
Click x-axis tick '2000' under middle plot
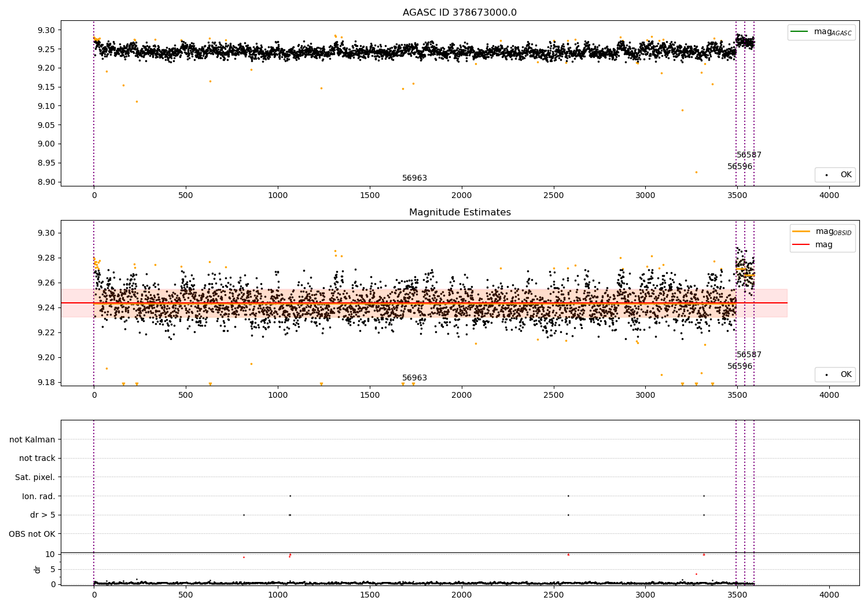click(462, 395)
